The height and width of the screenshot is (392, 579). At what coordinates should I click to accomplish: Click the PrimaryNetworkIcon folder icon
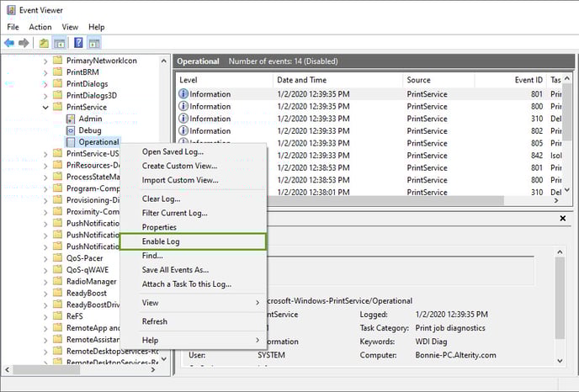point(57,61)
